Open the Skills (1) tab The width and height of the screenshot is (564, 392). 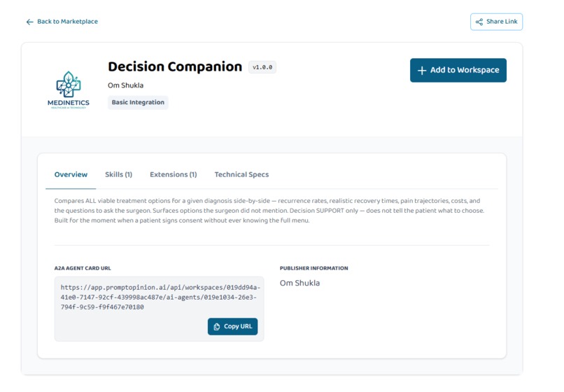pos(119,174)
